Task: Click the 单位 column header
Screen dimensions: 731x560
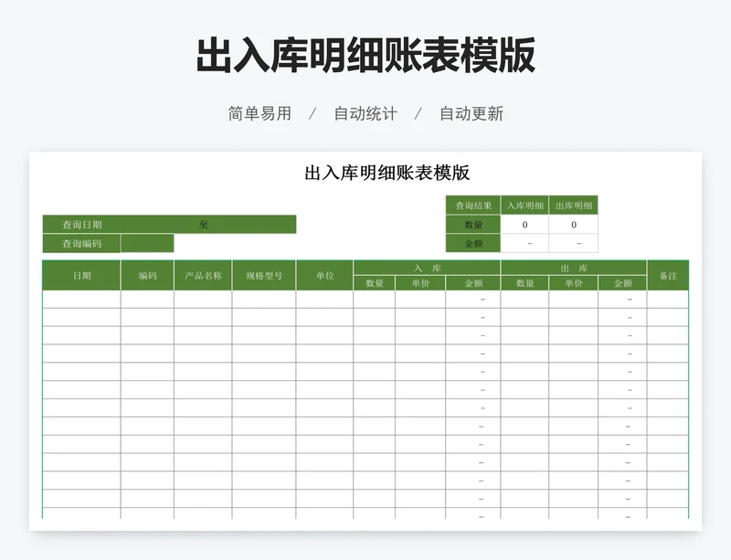Action: [x=324, y=275]
